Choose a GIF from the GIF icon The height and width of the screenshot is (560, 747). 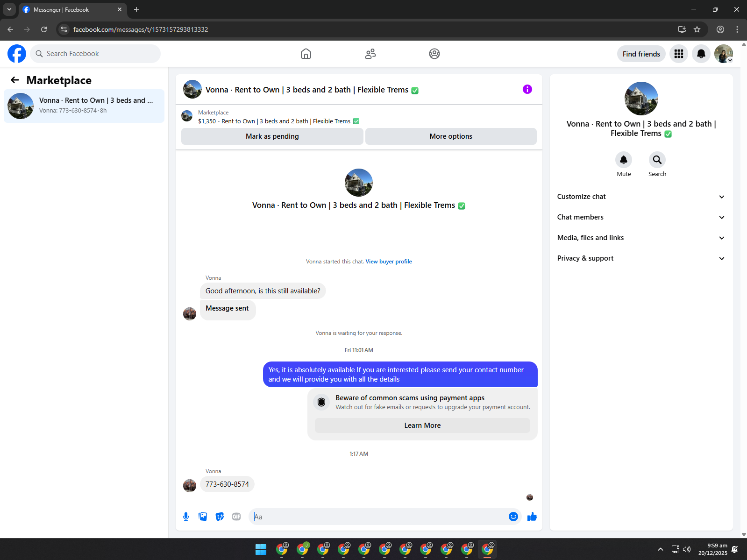[x=236, y=517]
